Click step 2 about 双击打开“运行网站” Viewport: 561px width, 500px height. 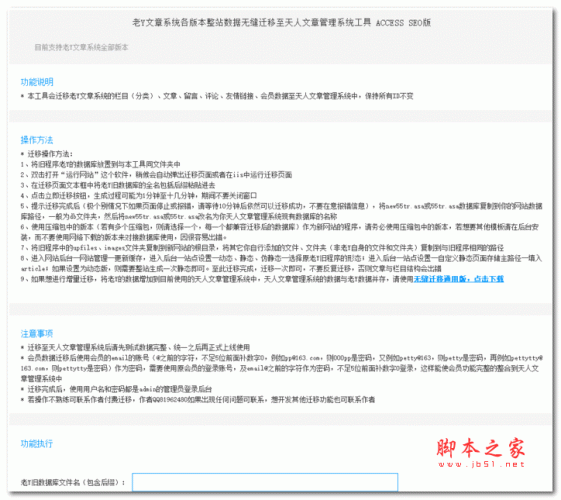pyautogui.click(x=156, y=175)
